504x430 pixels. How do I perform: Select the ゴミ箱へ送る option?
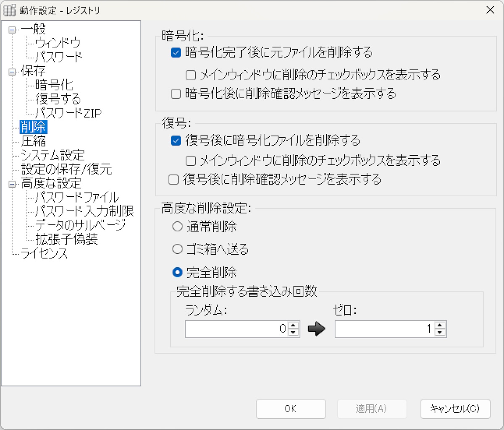click(177, 249)
